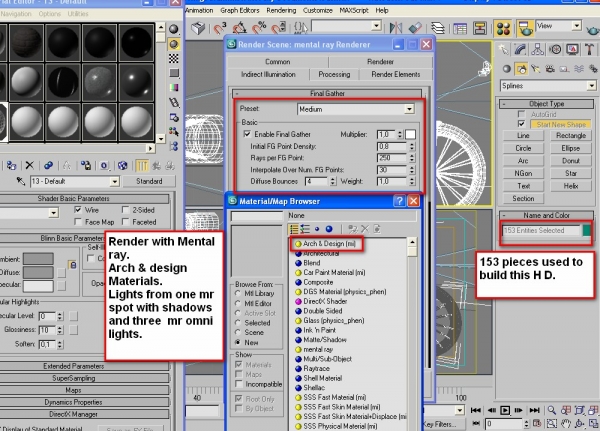Click the Final Gather Multiplier color swatch

[x=410, y=134]
